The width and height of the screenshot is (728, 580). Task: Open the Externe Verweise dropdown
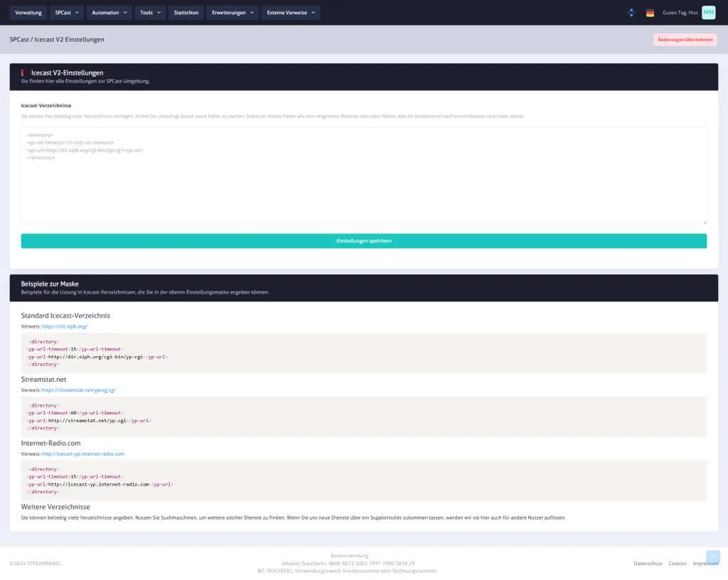tap(291, 13)
